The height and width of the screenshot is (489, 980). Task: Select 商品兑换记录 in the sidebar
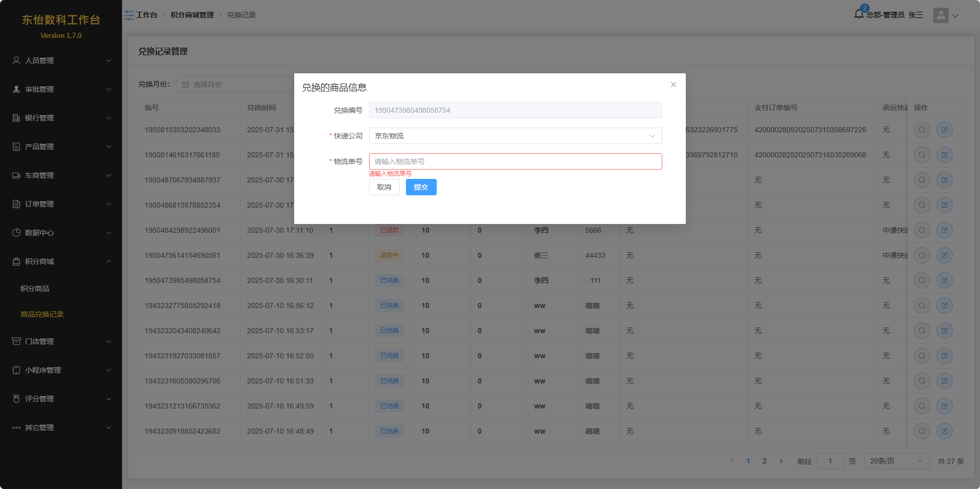42,314
